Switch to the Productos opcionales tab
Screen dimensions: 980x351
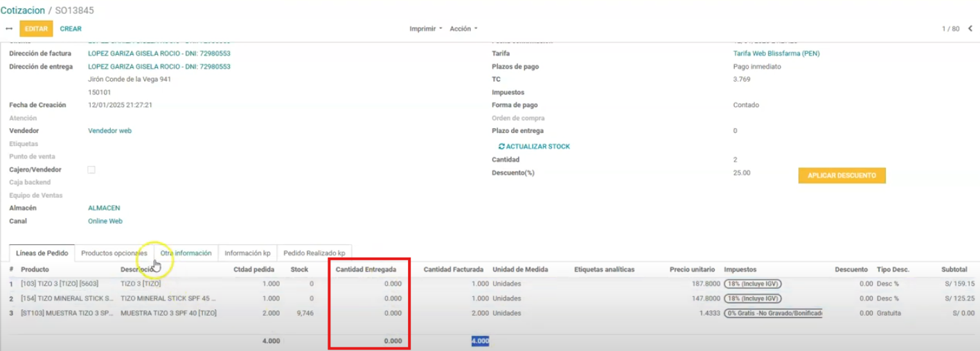pyautogui.click(x=114, y=253)
